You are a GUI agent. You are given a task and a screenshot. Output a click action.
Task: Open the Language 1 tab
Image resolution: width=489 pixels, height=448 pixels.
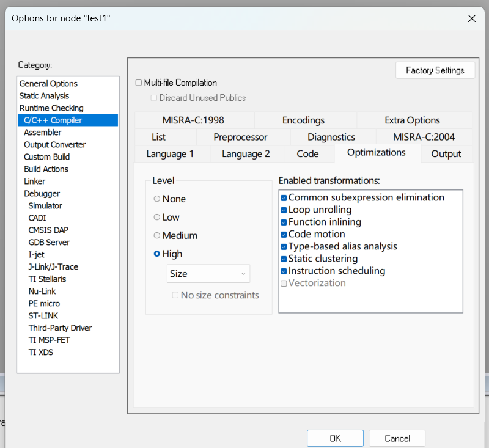point(170,153)
